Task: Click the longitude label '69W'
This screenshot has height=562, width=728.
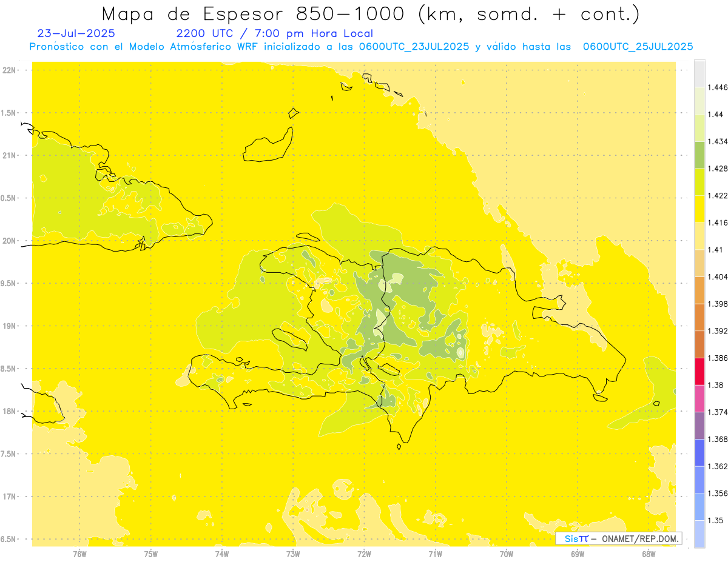Action: tap(578, 554)
